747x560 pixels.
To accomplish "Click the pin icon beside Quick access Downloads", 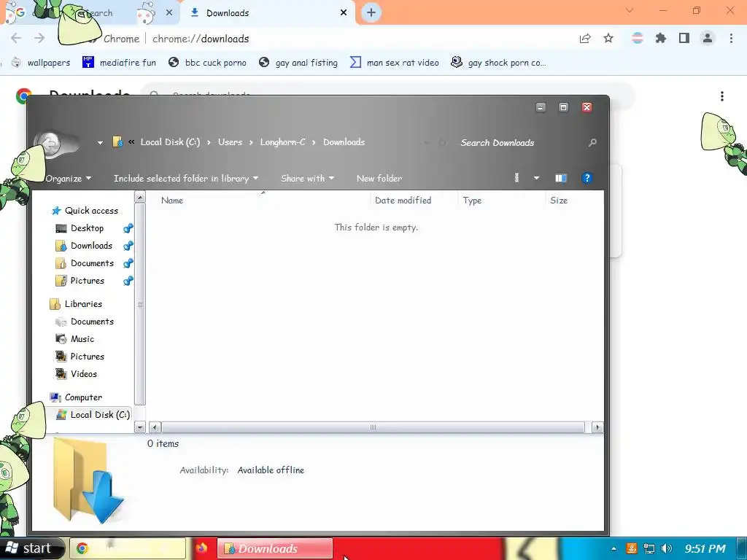I will tap(128, 246).
